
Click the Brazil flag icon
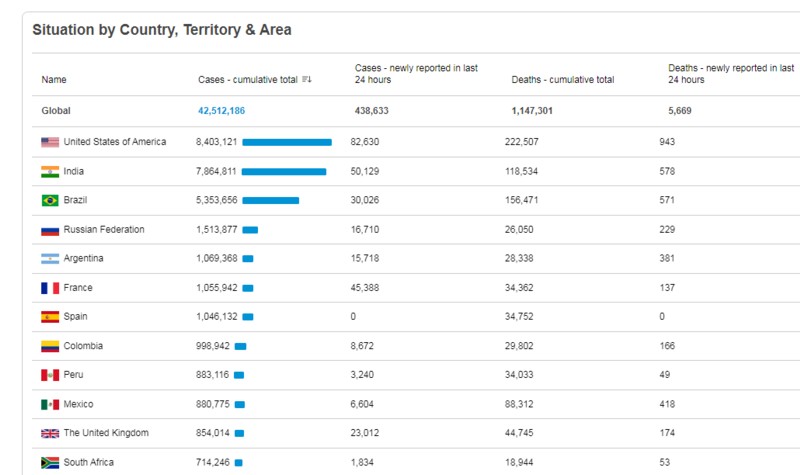pyautogui.click(x=50, y=200)
